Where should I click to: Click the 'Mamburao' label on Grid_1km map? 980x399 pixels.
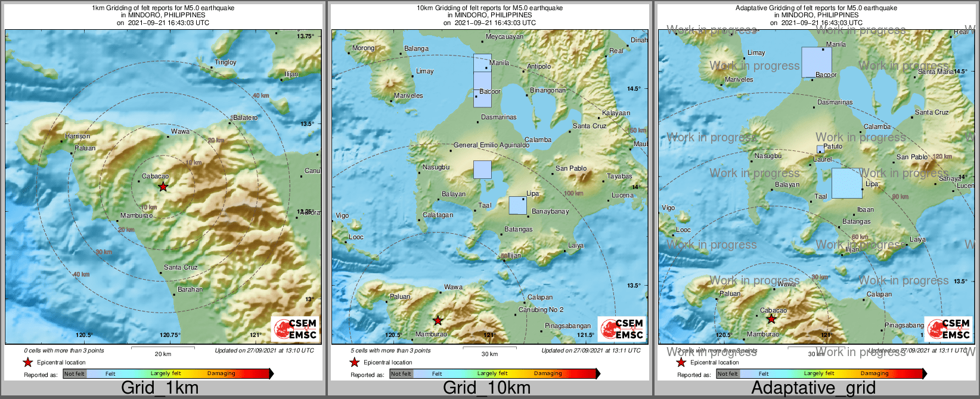point(136,215)
